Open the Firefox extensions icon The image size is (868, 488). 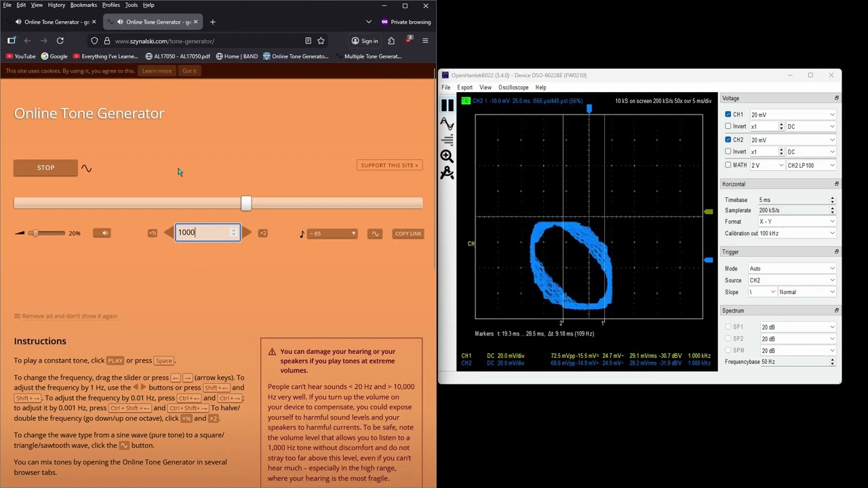click(x=391, y=41)
